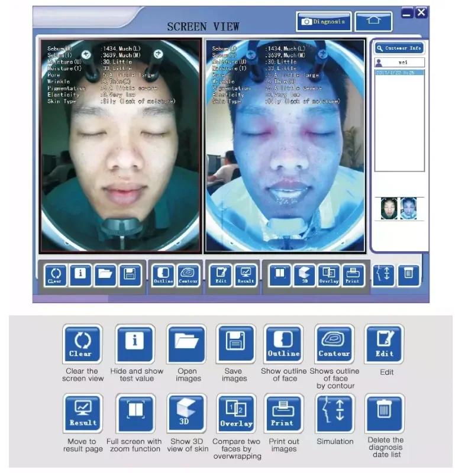This screenshot has width=468, height=476.
Task: Toggle test values with the toolbar info icon
Action: point(80,276)
